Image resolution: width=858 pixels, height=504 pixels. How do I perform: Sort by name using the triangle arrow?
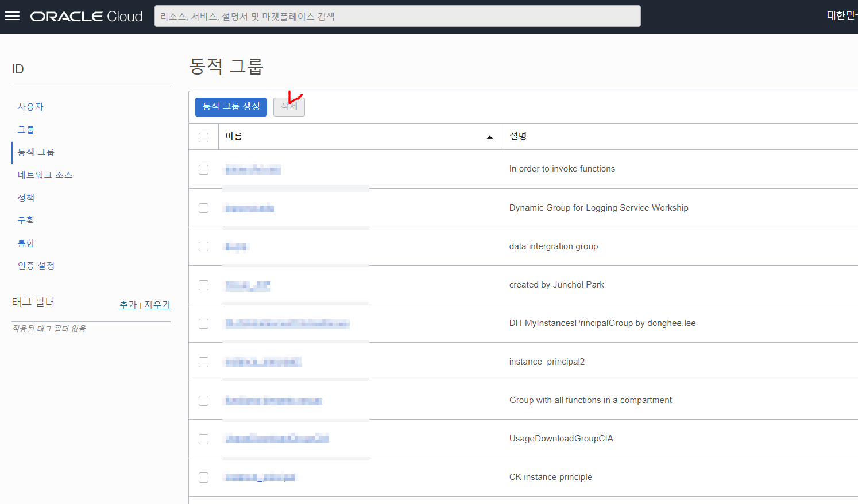(490, 137)
